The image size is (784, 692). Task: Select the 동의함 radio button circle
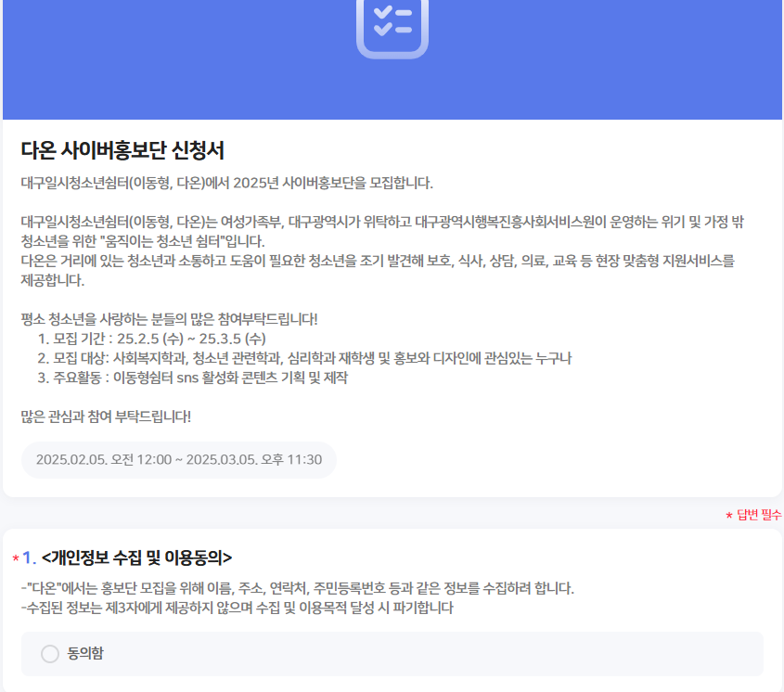click(x=50, y=654)
